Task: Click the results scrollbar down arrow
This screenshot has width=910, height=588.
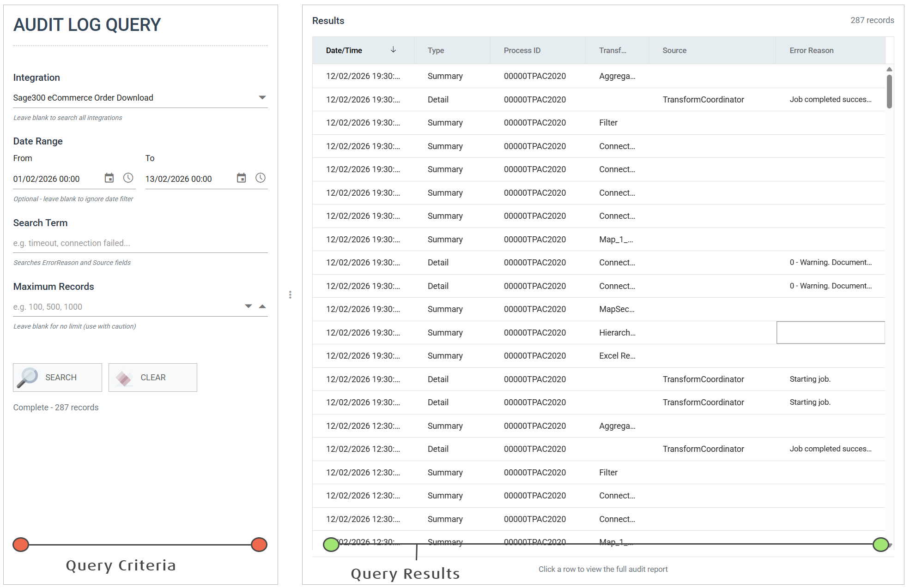Action: click(890, 546)
